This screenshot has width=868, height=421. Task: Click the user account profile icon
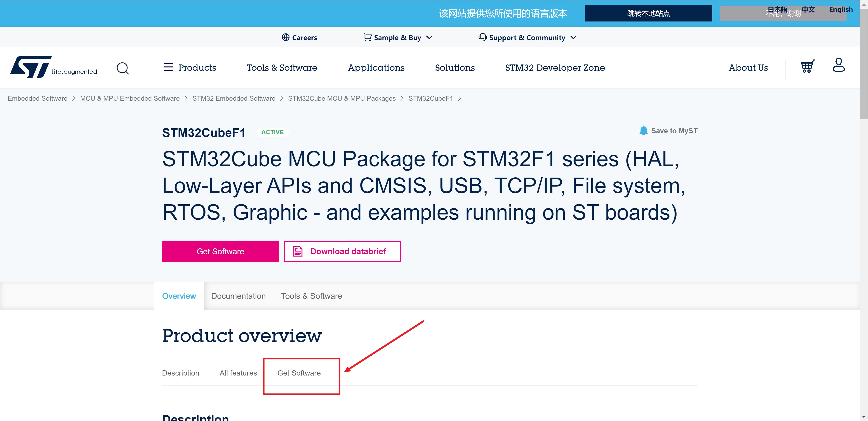pyautogui.click(x=838, y=65)
